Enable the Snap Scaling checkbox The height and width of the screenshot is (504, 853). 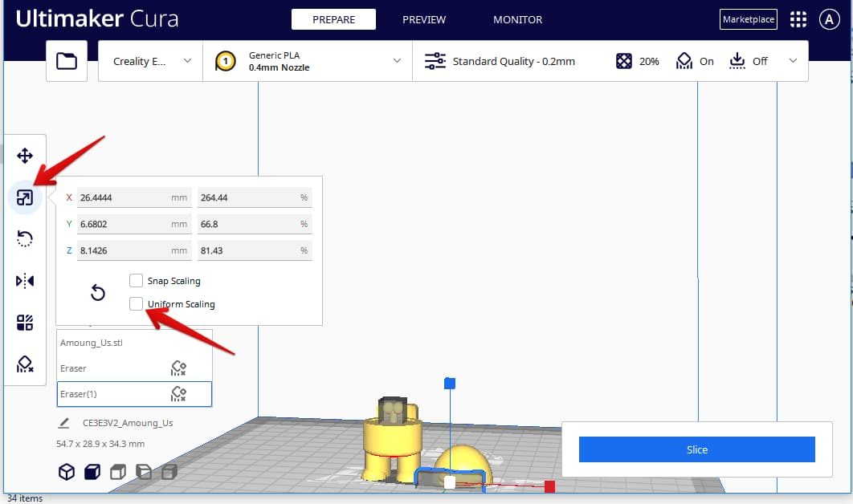(136, 281)
